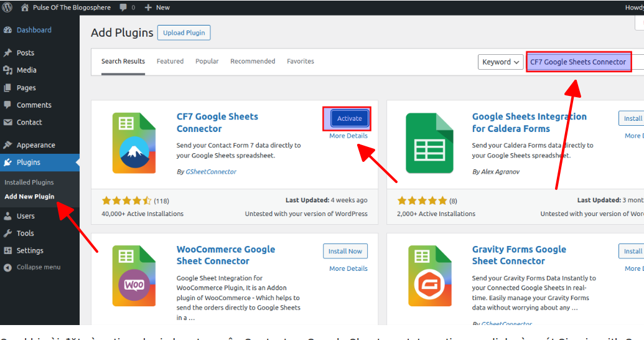Image resolution: width=644 pixels, height=340 pixels.
Task: Click the Collapse menu arrow icon
Action: (8, 268)
